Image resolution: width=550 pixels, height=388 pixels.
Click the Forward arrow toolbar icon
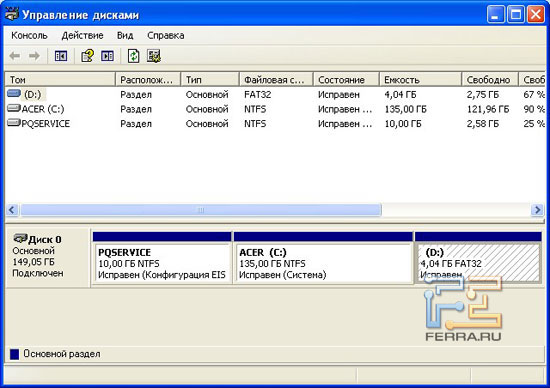[34, 56]
